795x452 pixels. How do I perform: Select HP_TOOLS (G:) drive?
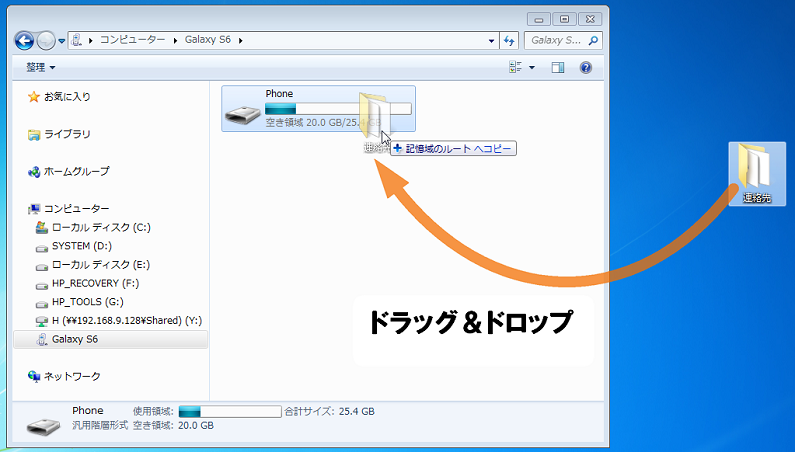coord(87,302)
